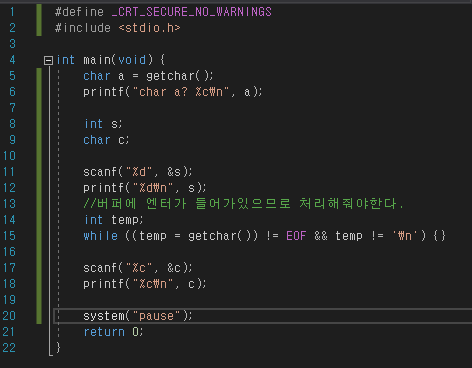Click the printf("%c\n", c); statement
The image size is (472, 368).
(145, 284)
